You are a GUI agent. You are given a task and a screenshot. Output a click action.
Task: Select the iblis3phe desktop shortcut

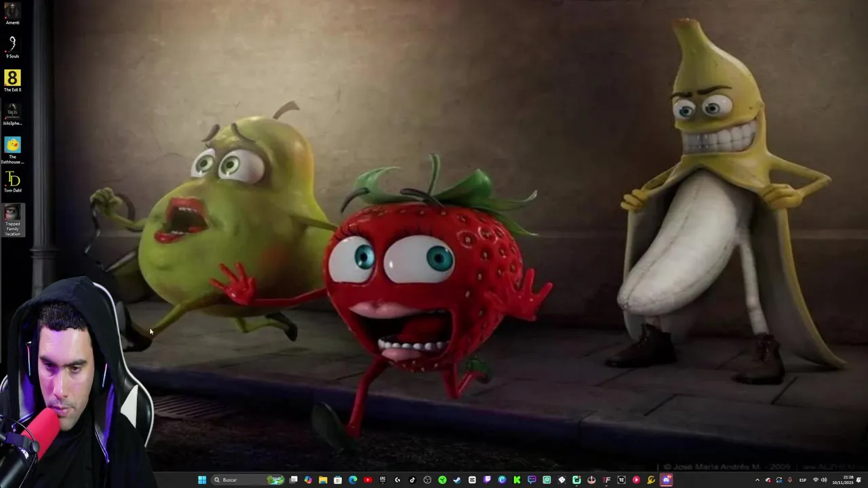tap(12, 115)
